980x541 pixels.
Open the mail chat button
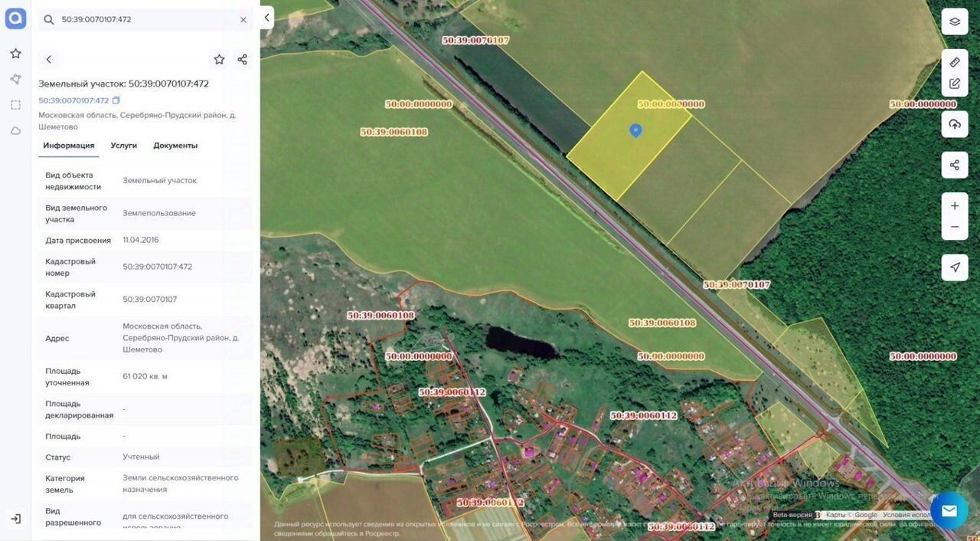[x=949, y=510]
